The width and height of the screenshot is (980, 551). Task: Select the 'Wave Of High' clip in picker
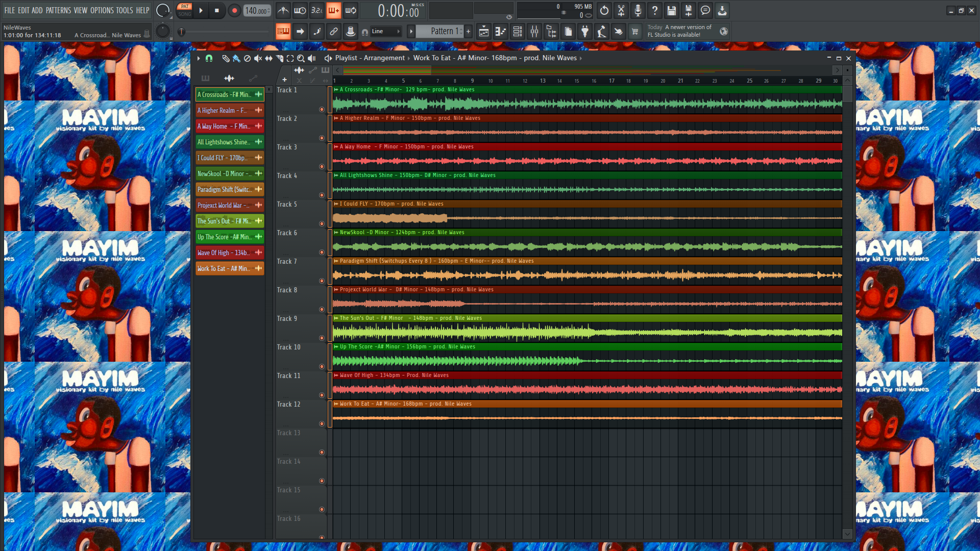(224, 253)
